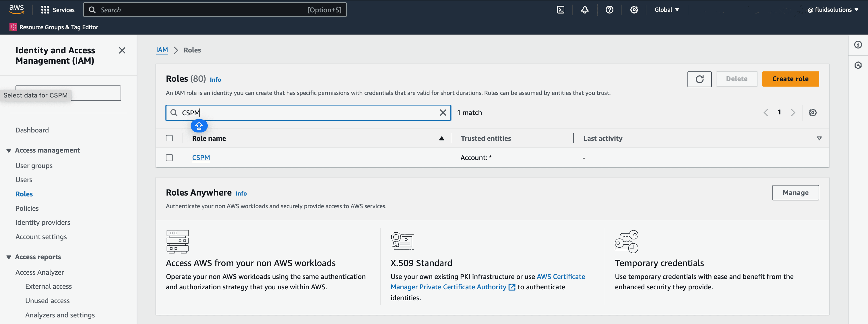Open Dashboard in the IAM sidebar

[32, 130]
